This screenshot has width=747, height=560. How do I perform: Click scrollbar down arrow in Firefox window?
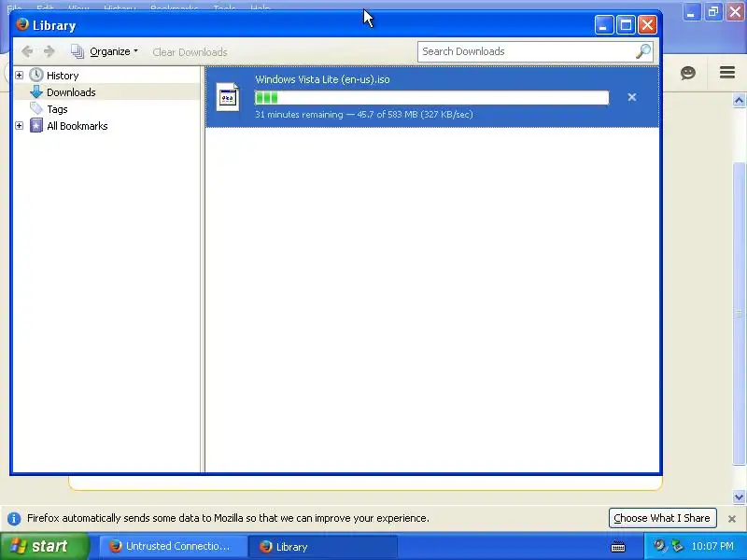point(739,497)
